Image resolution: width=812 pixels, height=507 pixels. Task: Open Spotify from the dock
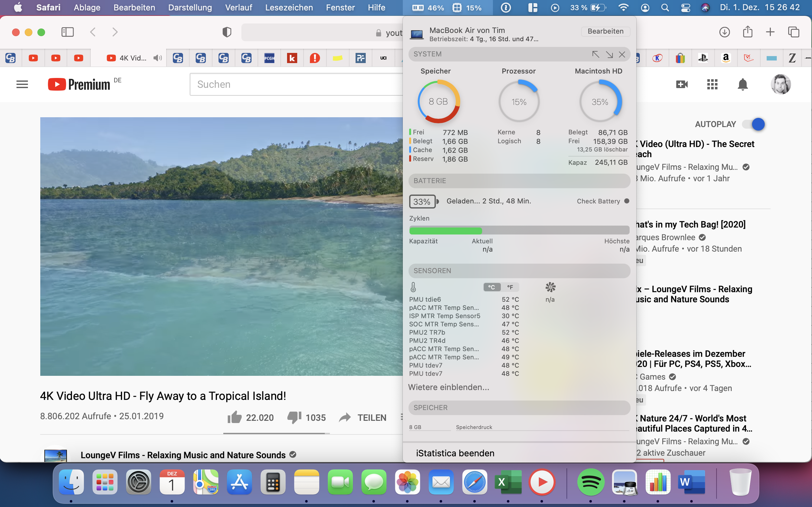click(591, 482)
